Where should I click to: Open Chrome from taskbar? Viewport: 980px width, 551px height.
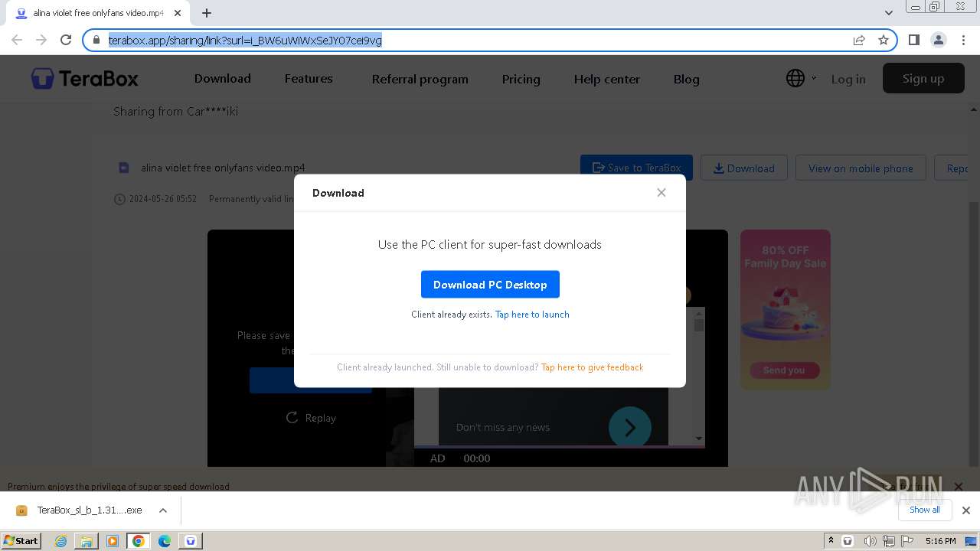(139, 541)
